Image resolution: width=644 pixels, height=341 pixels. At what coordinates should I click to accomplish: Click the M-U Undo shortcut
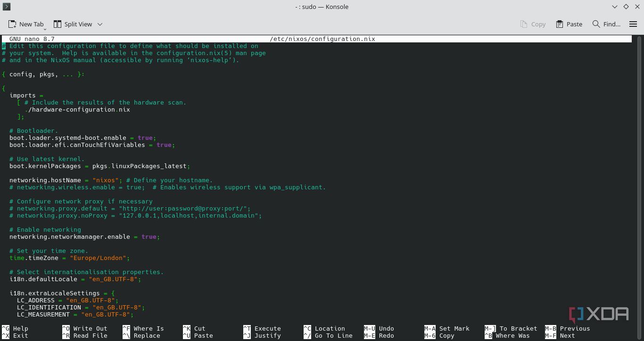379,329
